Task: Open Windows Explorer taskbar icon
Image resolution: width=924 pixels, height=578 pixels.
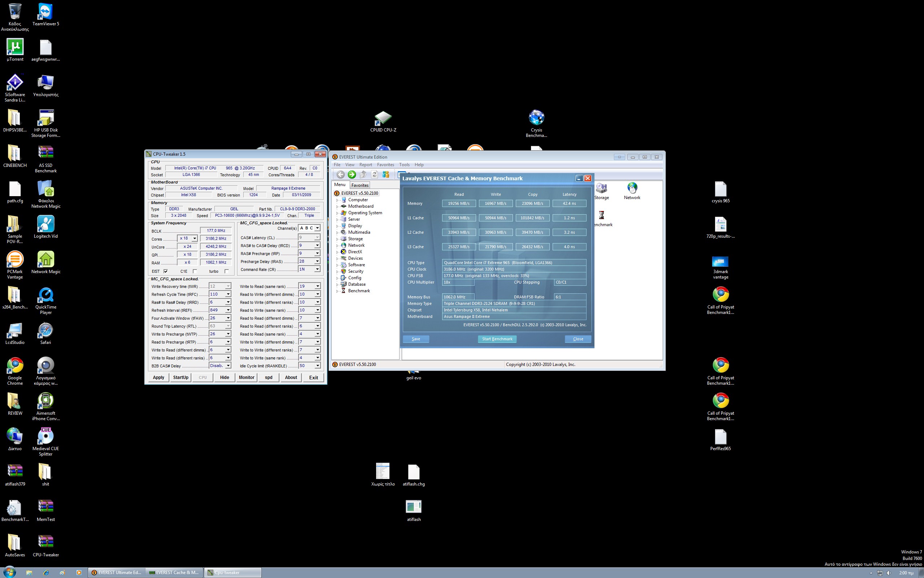Action: point(29,572)
